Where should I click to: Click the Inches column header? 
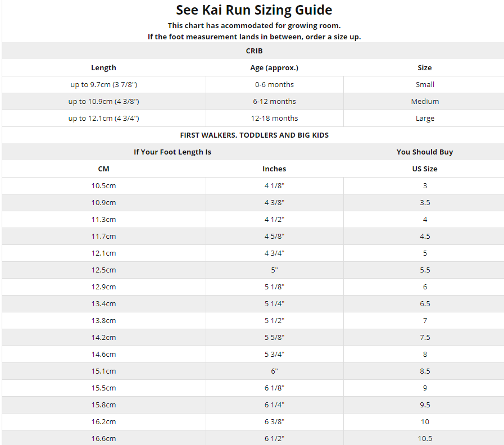pos(274,169)
